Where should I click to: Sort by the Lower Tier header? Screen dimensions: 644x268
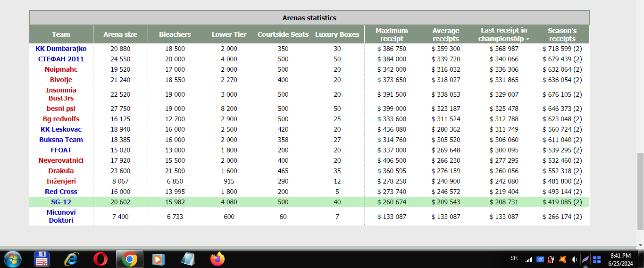pos(229,34)
